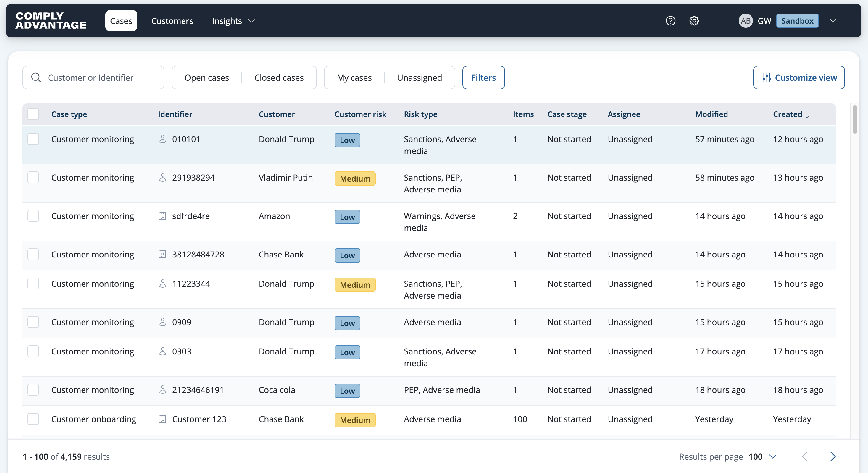Expand the Insights menu chevron
This screenshot has width=868, height=473.
point(251,21)
